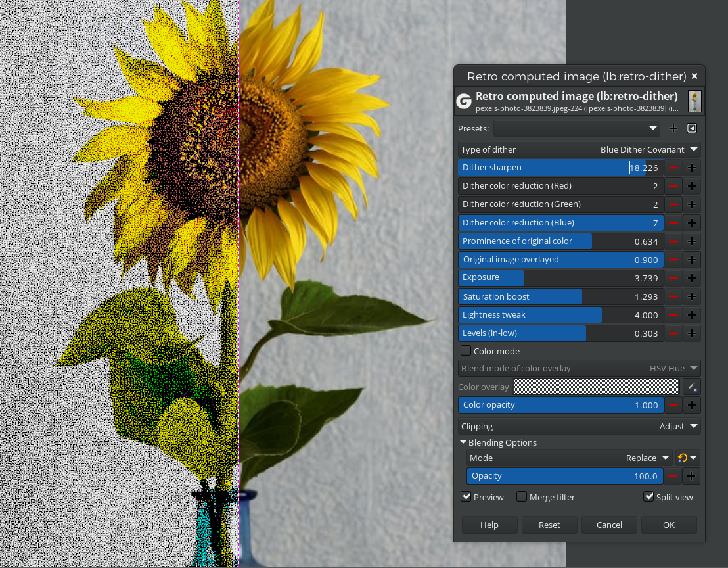Decrease Saturation boost using minus icon
The height and width of the screenshot is (568, 728).
pyautogui.click(x=673, y=296)
